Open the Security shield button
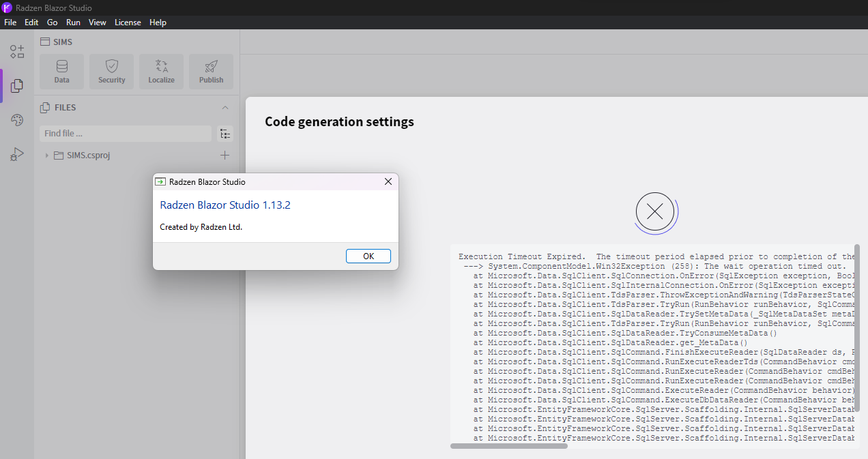Image resolution: width=868 pixels, height=459 pixels. click(x=112, y=72)
